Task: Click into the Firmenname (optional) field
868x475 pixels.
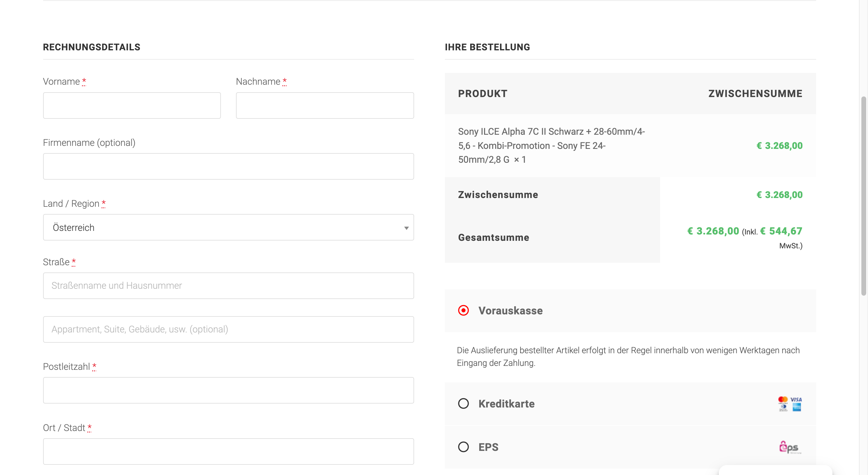Action: (x=228, y=166)
